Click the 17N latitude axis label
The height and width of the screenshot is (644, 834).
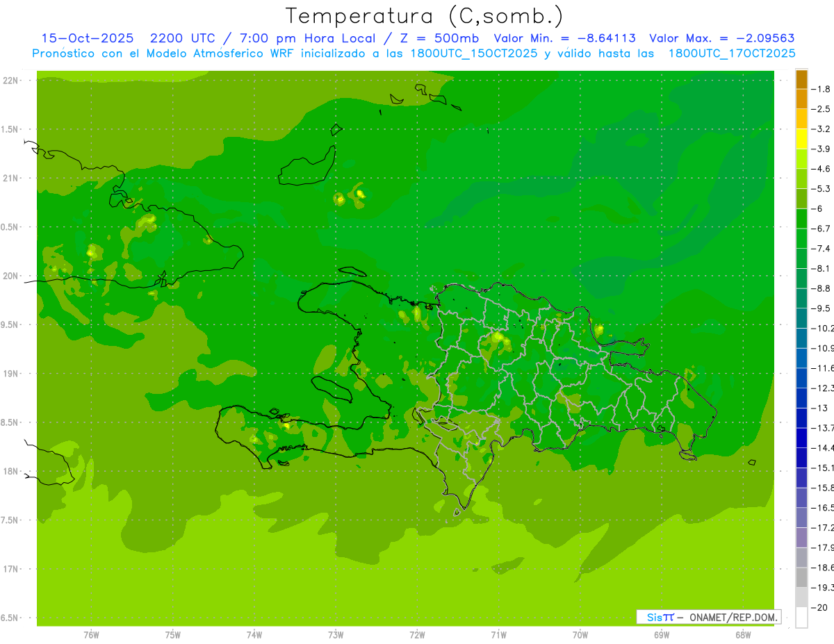[x=10, y=569]
